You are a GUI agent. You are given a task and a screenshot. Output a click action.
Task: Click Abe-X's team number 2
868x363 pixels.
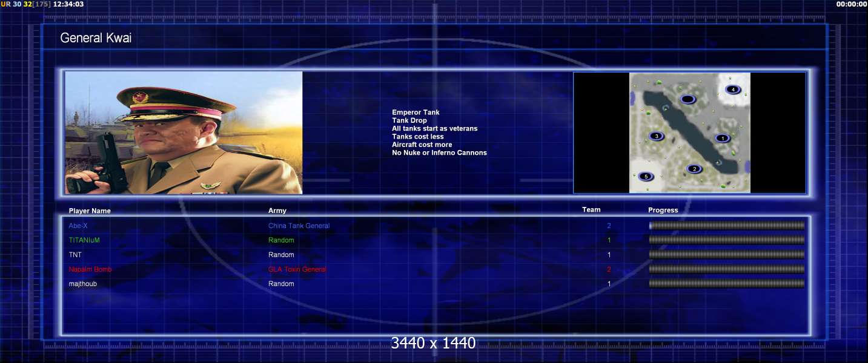(x=609, y=226)
